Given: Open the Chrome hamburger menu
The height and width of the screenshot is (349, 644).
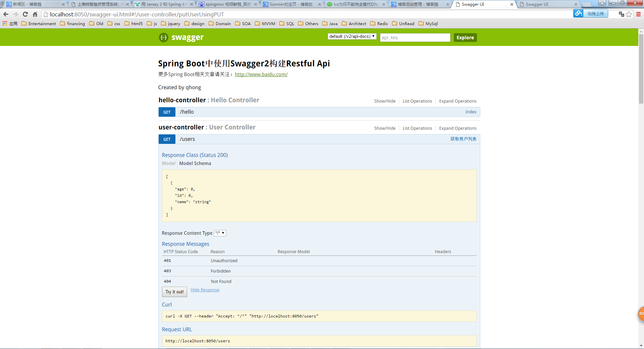Looking at the screenshot, I should [638, 14].
